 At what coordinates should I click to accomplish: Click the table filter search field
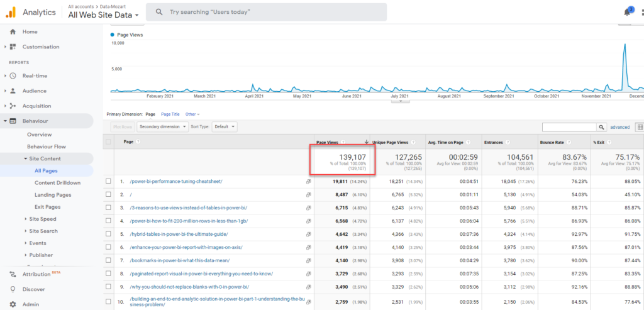coord(570,127)
